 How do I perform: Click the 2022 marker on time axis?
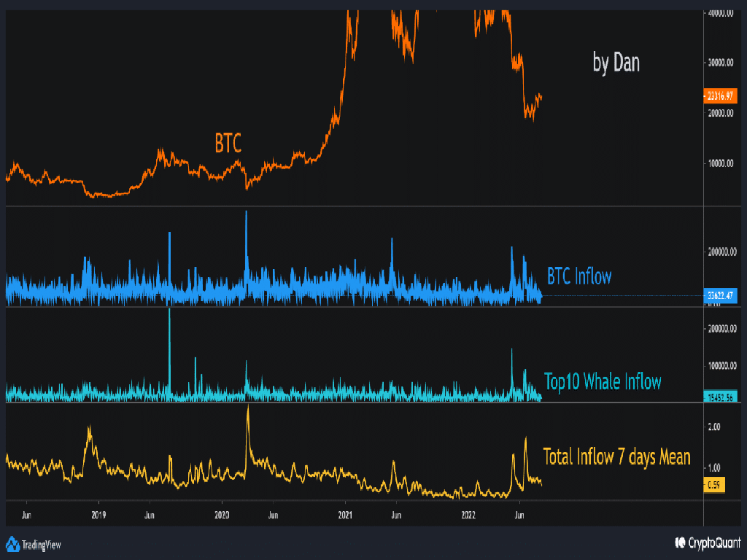click(x=469, y=514)
